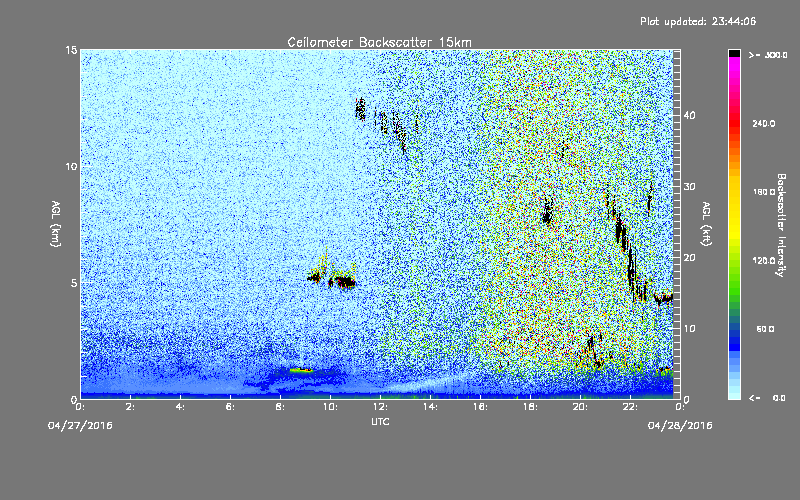The width and height of the screenshot is (800, 500).
Task: Click the 'AGL (km)' axis label
Action: pyautogui.click(x=56, y=224)
